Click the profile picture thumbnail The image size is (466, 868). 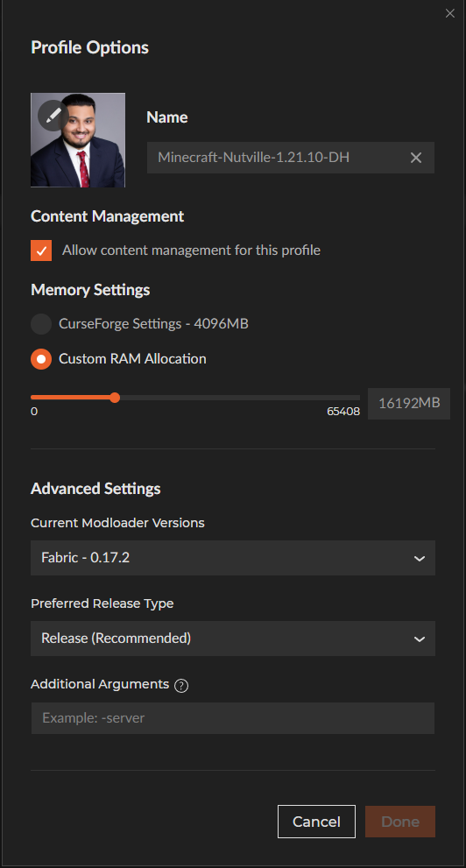click(78, 140)
